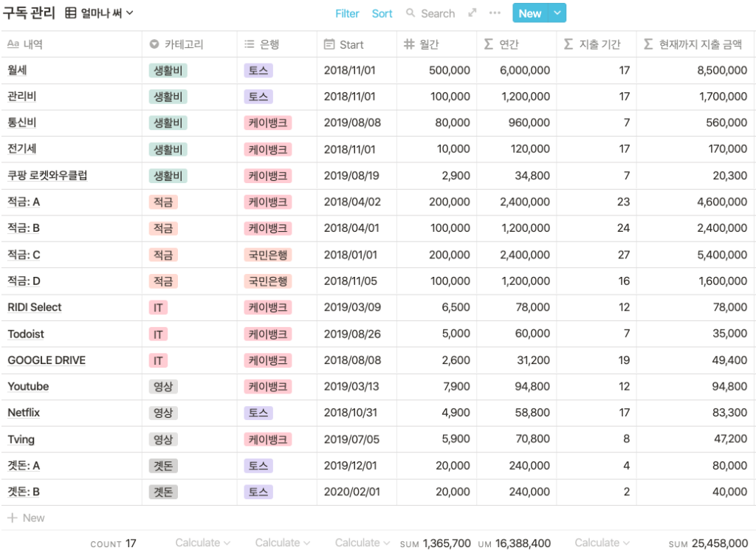This screenshot has width=756, height=553.
Task: Open the Calculate dropdown under 카테고리
Action: (x=202, y=543)
